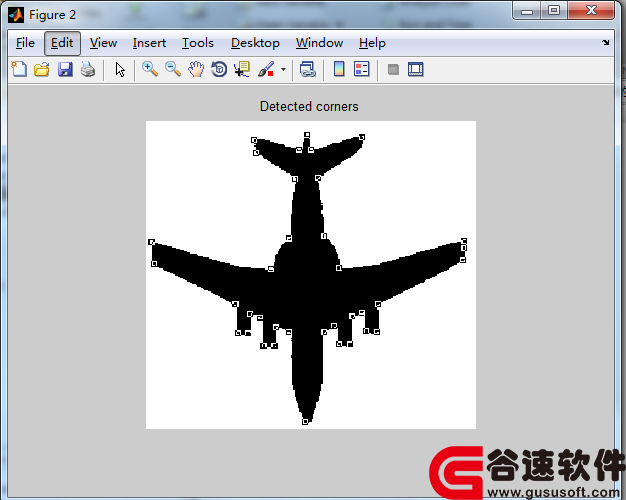
Task: Save the figure with the floppy disk icon
Action: (65, 69)
